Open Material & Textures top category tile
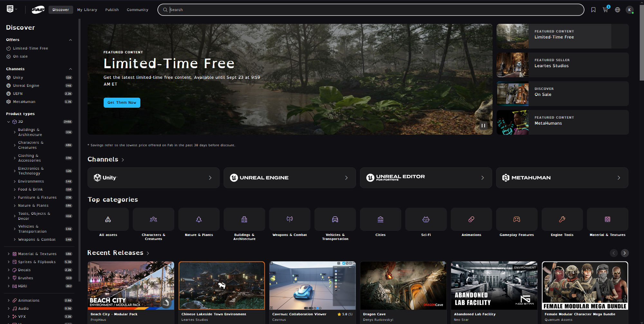Viewport: 644px width, 324px height. (x=608, y=219)
